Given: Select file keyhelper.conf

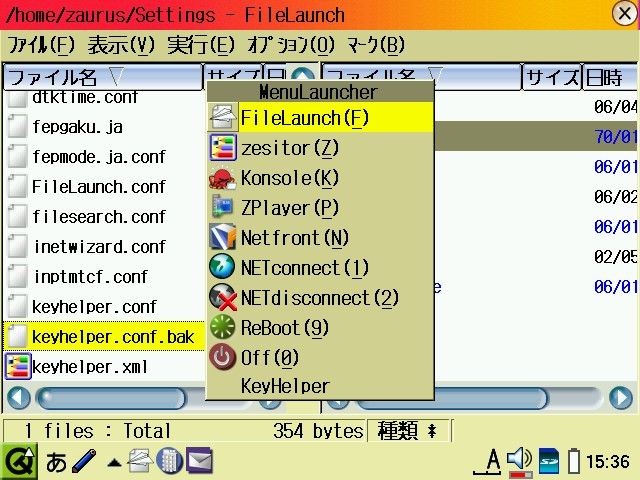Looking at the screenshot, I should coord(94,307).
